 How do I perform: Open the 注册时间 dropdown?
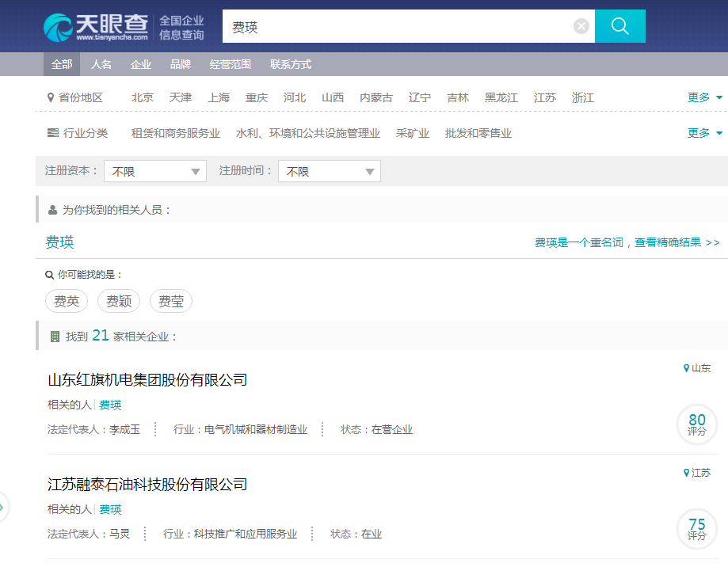330,172
